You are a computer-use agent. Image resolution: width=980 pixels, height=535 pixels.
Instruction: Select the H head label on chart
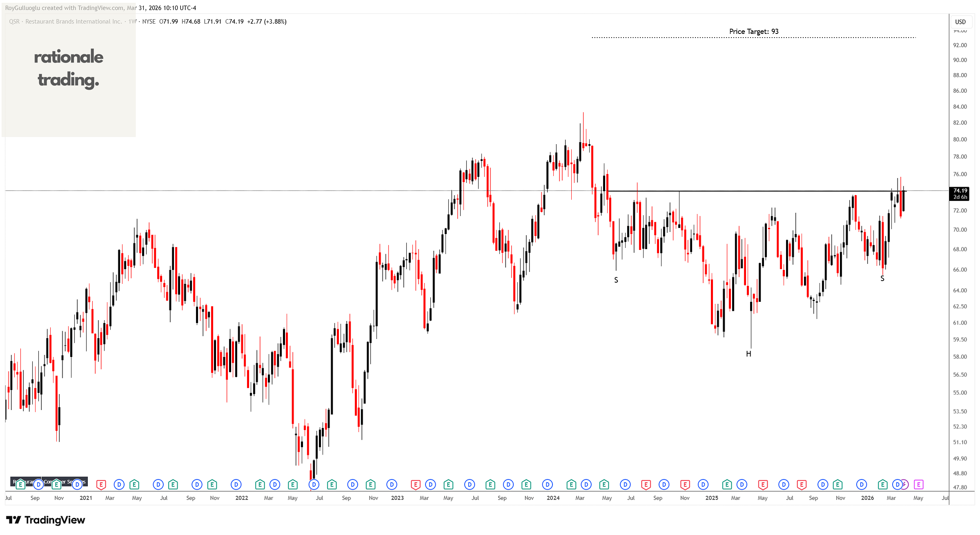[748, 354]
